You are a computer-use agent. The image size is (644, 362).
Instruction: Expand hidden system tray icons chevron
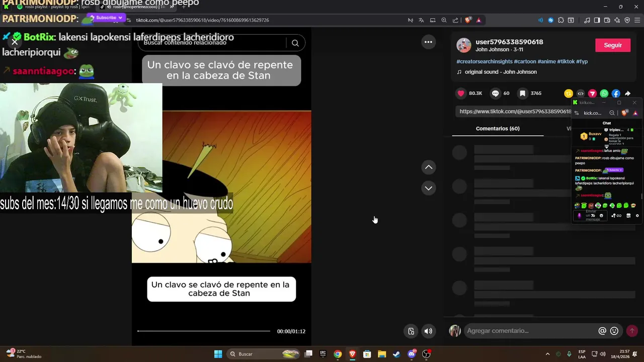(x=548, y=354)
